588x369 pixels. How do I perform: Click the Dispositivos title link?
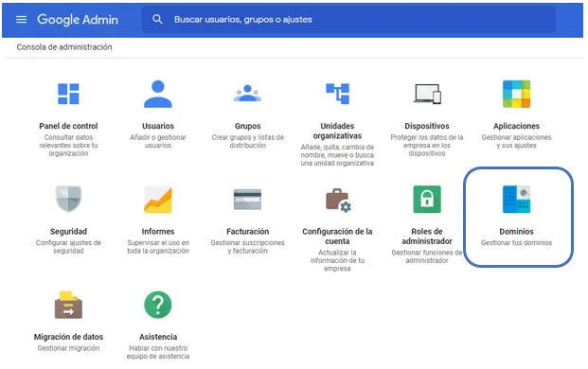pyautogui.click(x=427, y=126)
